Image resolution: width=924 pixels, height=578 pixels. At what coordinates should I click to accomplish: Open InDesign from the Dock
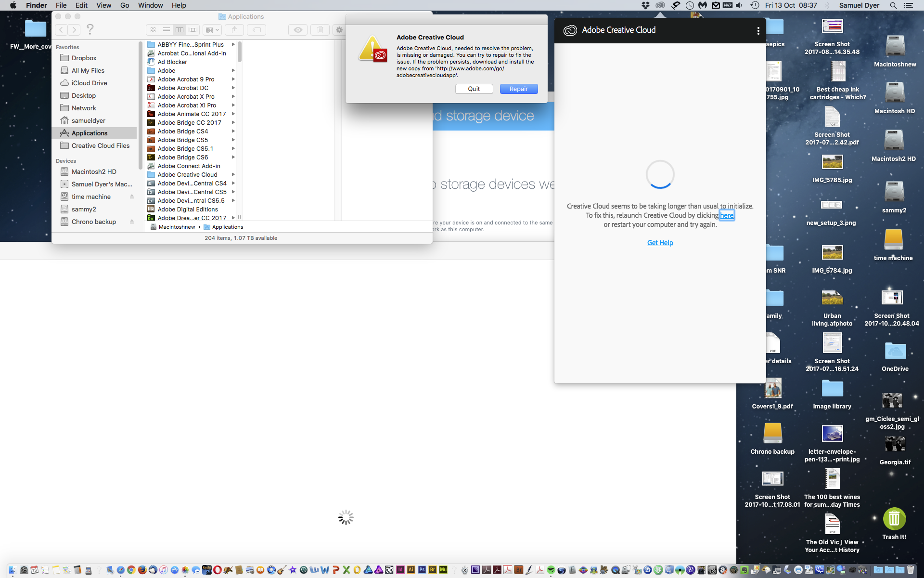[x=400, y=570]
